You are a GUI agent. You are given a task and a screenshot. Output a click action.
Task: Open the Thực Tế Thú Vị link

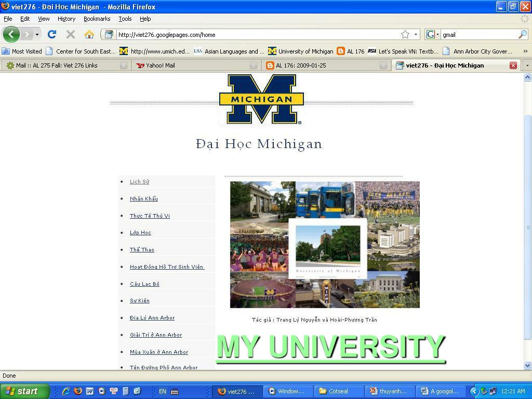tap(150, 216)
